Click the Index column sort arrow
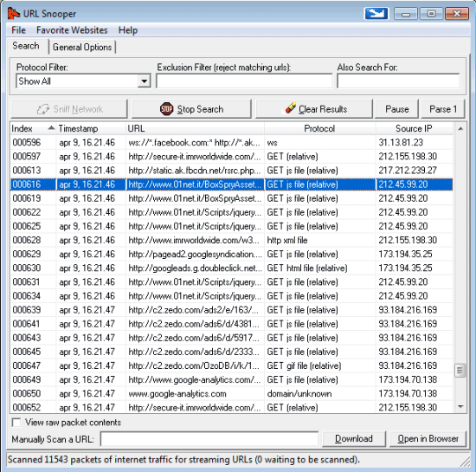Viewport: 476px width, 472px height. pos(51,128)
